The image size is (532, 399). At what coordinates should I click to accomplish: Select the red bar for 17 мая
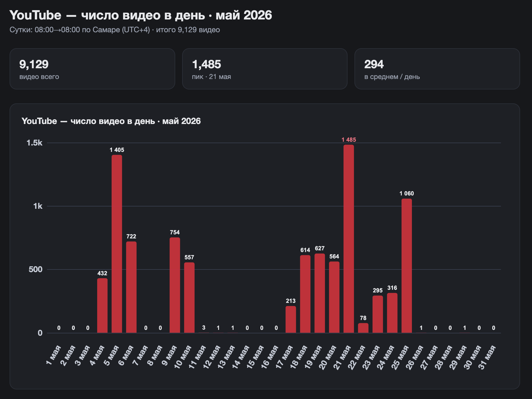click(x=291, y=319)
